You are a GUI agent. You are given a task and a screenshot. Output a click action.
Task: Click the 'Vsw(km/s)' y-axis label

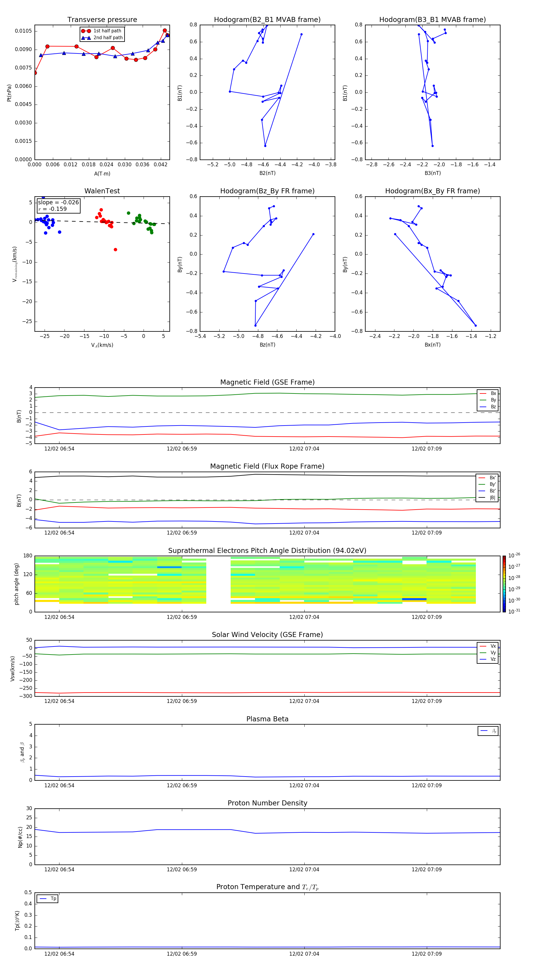12,668
